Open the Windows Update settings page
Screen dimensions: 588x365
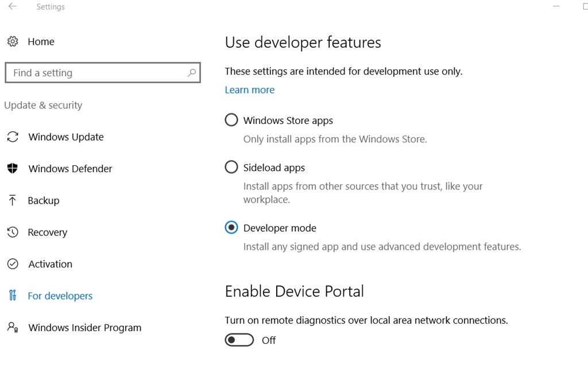click(66, 137)
